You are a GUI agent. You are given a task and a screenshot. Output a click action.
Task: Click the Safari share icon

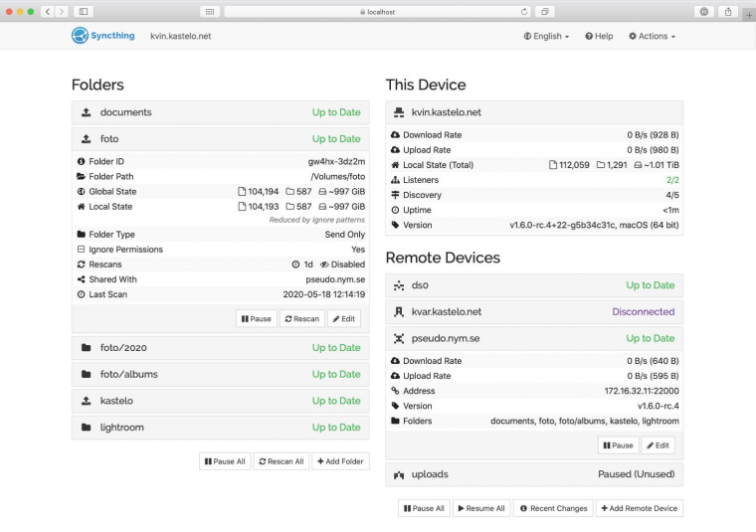728,11
